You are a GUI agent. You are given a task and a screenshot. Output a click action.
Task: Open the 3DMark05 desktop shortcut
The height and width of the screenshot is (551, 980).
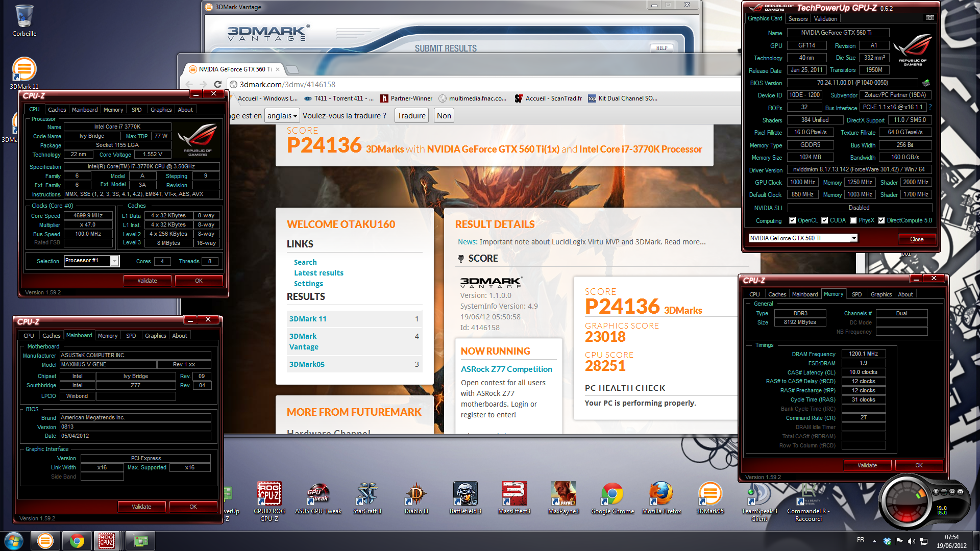coord(710,498)
